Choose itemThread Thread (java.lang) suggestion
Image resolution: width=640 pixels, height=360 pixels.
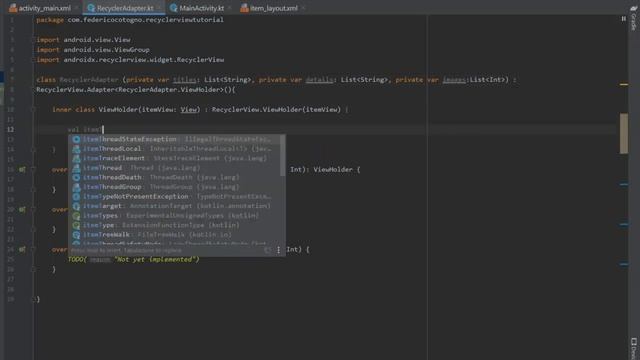click(174, 168)
